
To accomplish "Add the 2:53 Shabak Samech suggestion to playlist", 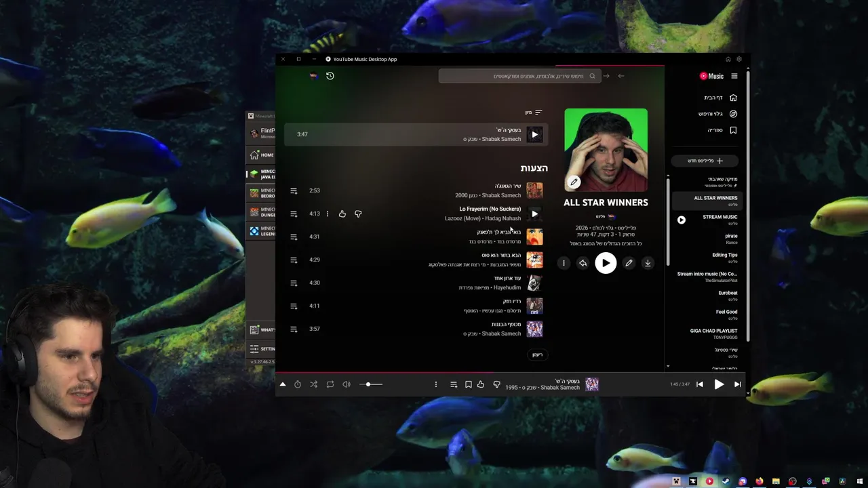I will pos(294,191).
